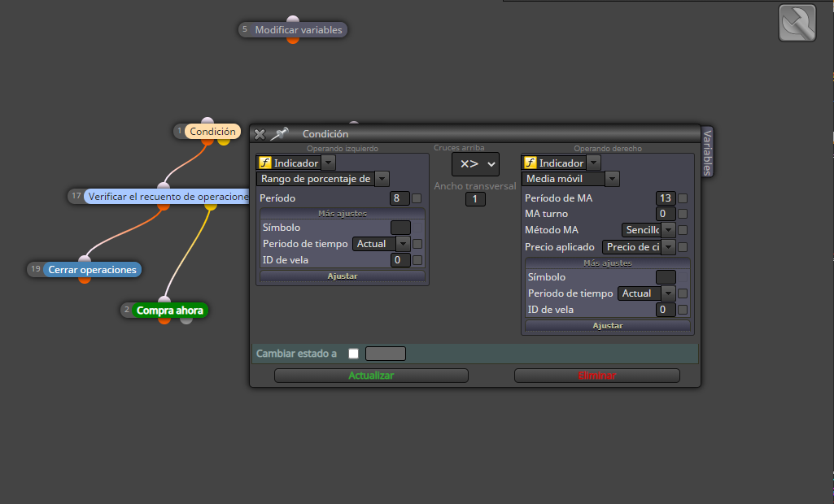Toggle Precio aplicado checkbox

pyautogui.click(x=683, y=247)
